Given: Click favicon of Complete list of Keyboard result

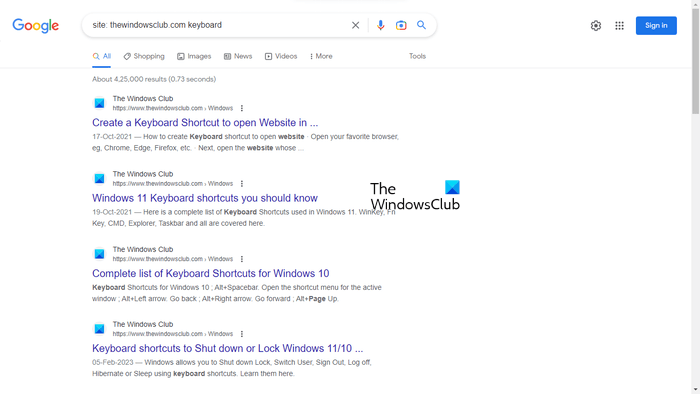Looking at the screenshot, I should [100, 254].
